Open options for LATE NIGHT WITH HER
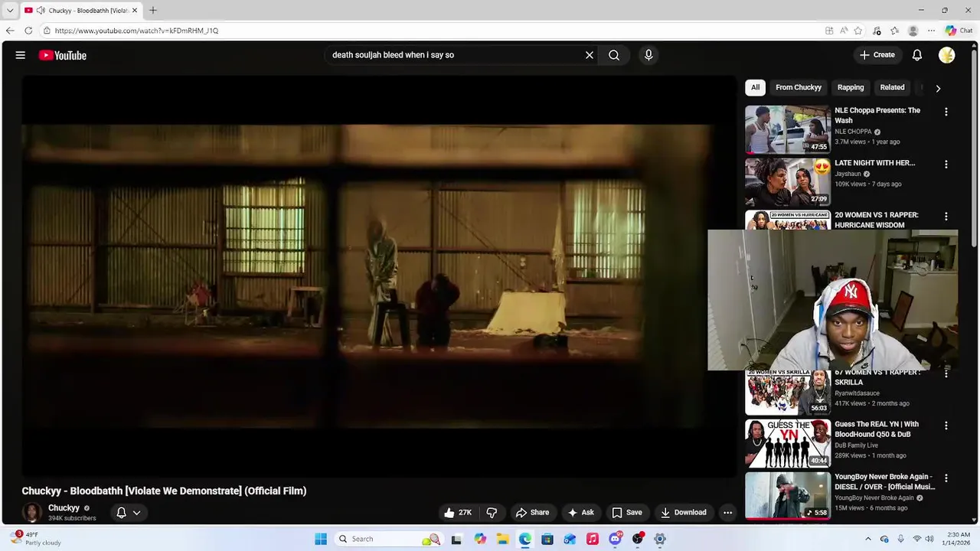980x551 pixels. pyautogui.click(x=946, y=165)
